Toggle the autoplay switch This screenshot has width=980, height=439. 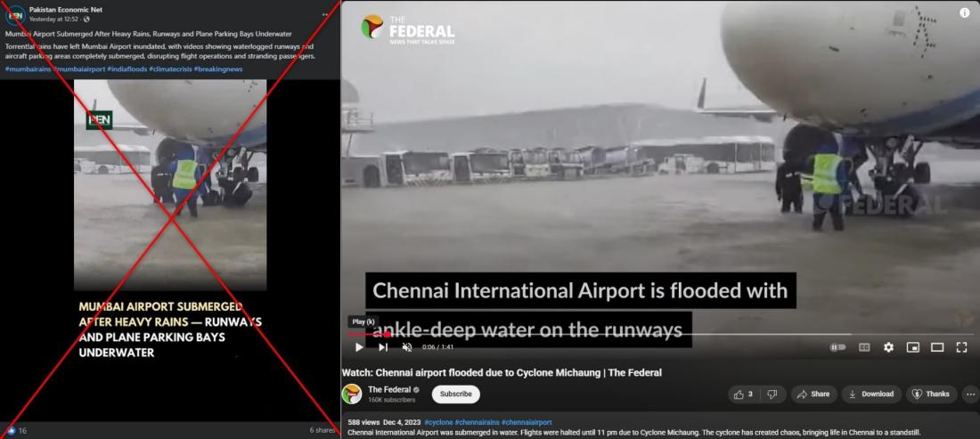[837, 347]
